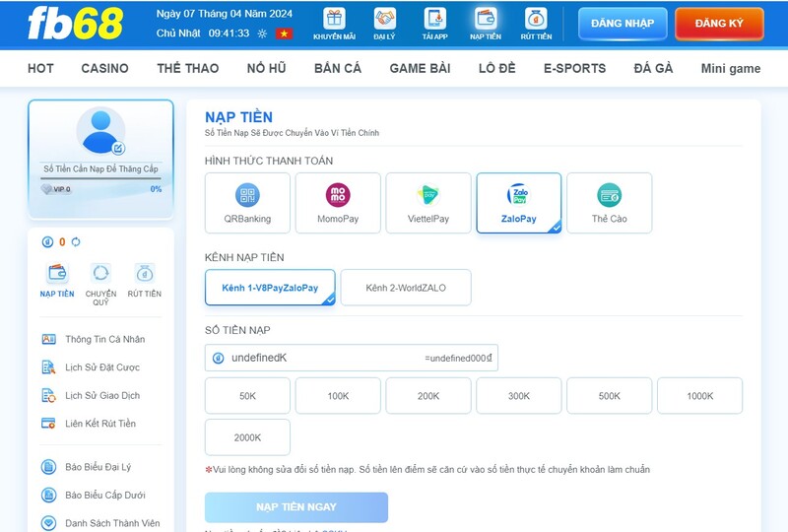Click the Tải App download icon
Image resolution: width=788 pixels, height=532 pixels.
(x=434, y=19)
